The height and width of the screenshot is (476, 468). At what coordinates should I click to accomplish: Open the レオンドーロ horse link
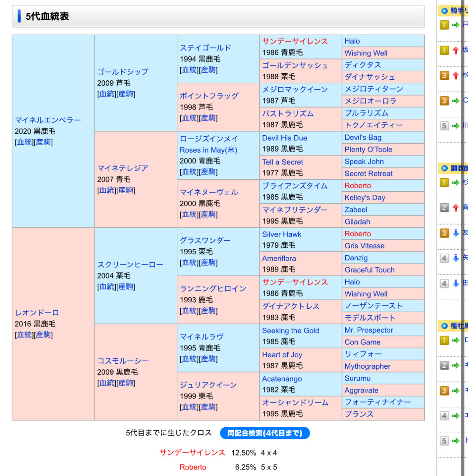click(x=37, y=313)
